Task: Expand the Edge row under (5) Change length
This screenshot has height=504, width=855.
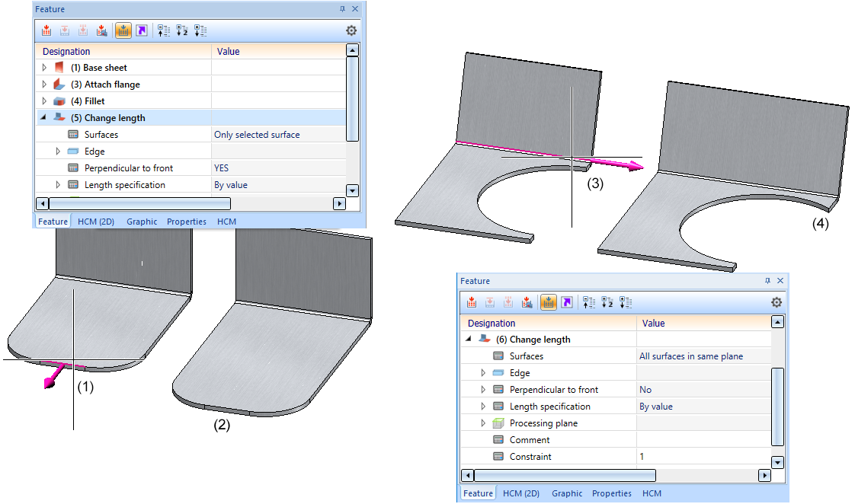Action: pyautogui.click(x=58, y=152)
